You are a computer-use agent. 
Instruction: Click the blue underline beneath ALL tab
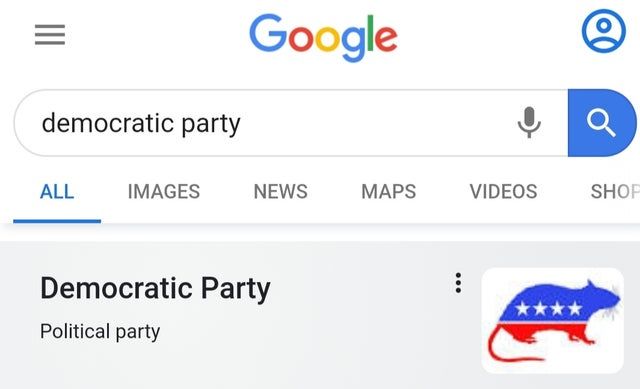57,221
